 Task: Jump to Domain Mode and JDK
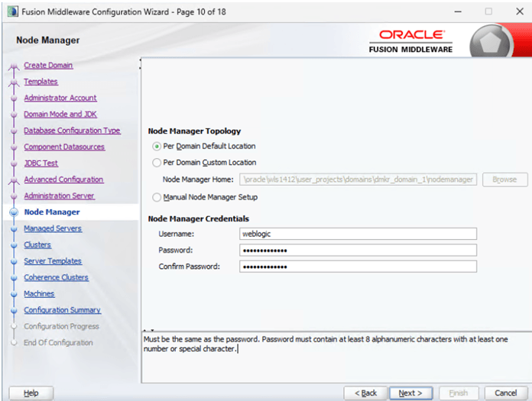point(60,114)
